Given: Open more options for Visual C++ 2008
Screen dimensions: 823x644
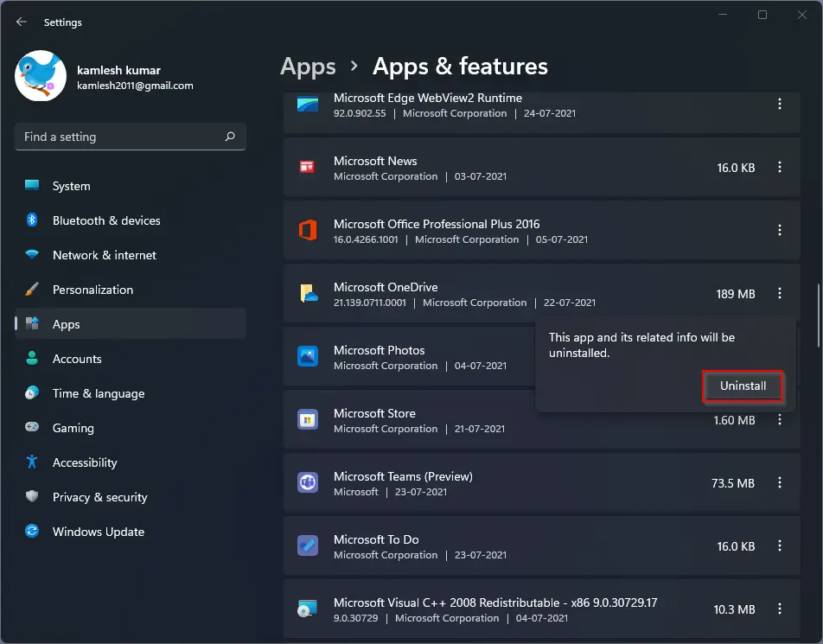Looking at the screenshot, I should (780, 609).
